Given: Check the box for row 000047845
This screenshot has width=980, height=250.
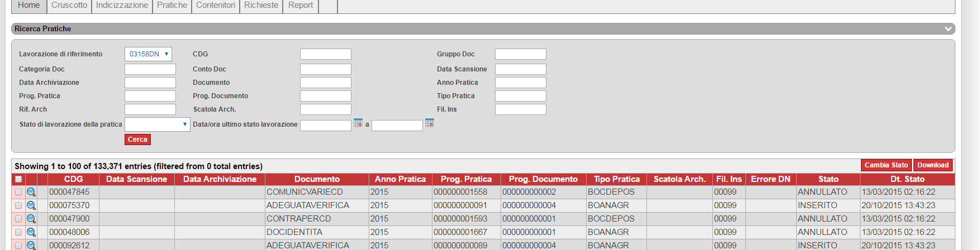Looking at the screenshot, I should 18,192.
